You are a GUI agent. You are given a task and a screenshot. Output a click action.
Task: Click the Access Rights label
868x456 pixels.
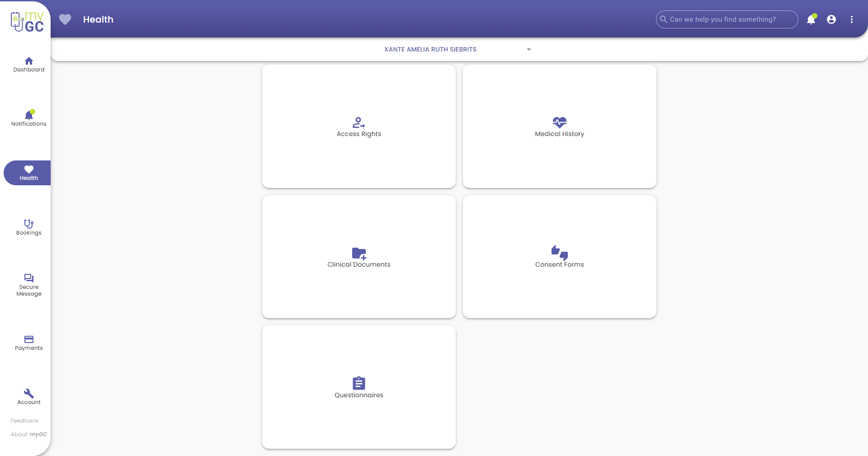pos(359,134)
